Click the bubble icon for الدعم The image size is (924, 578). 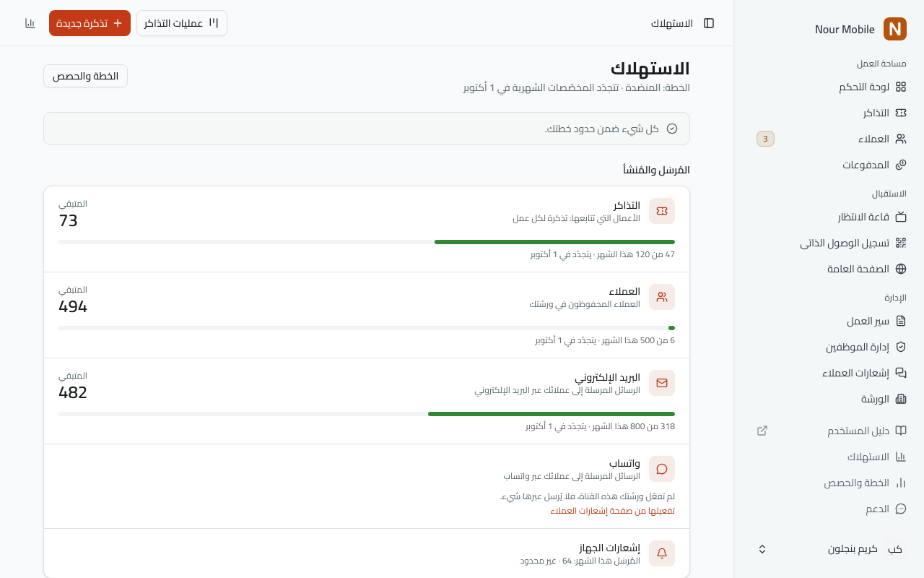point(901,509)
